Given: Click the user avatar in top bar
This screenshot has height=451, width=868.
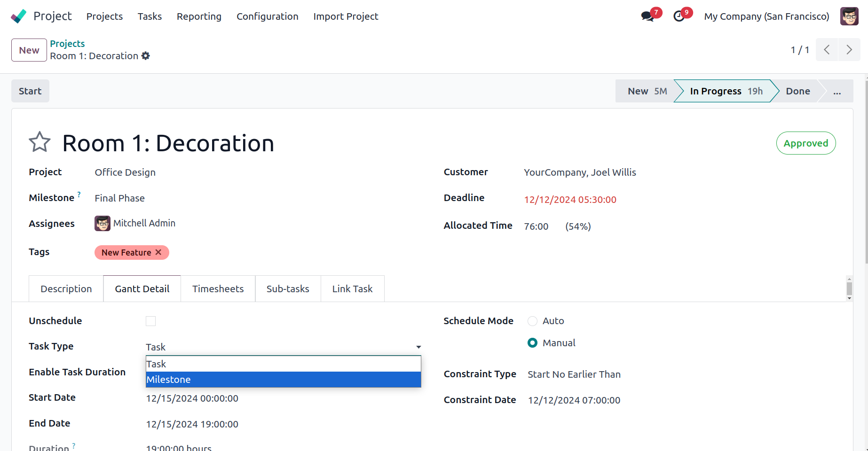Looking at the screenshot, I should tap(849, 16).
